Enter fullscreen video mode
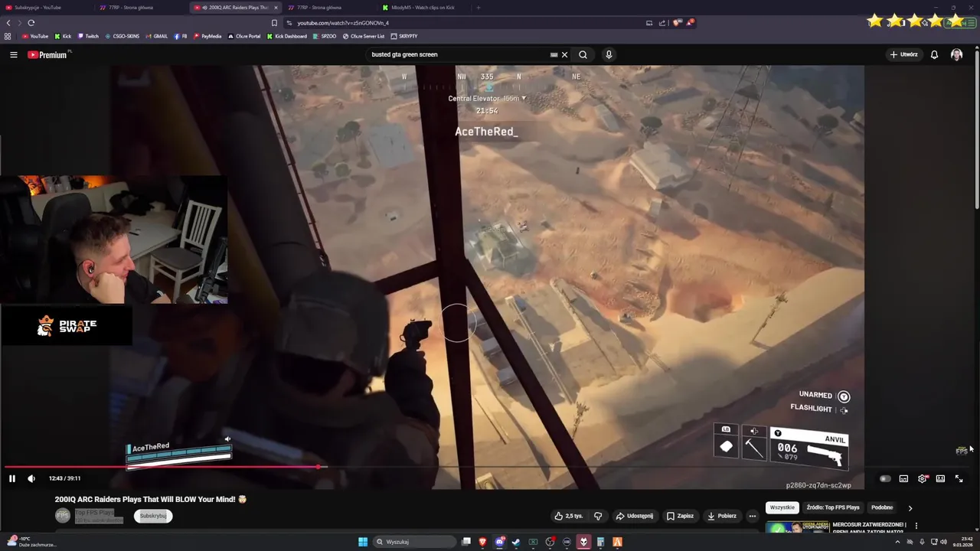Viewport: 980px width, 551px height. 959,478
